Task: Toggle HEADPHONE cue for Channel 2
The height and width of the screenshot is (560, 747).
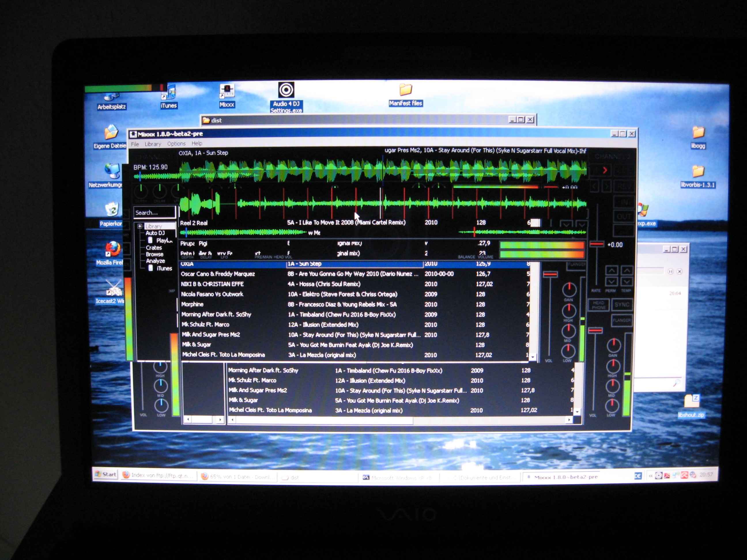Action: pyautogui.click(x=598, y=305)
